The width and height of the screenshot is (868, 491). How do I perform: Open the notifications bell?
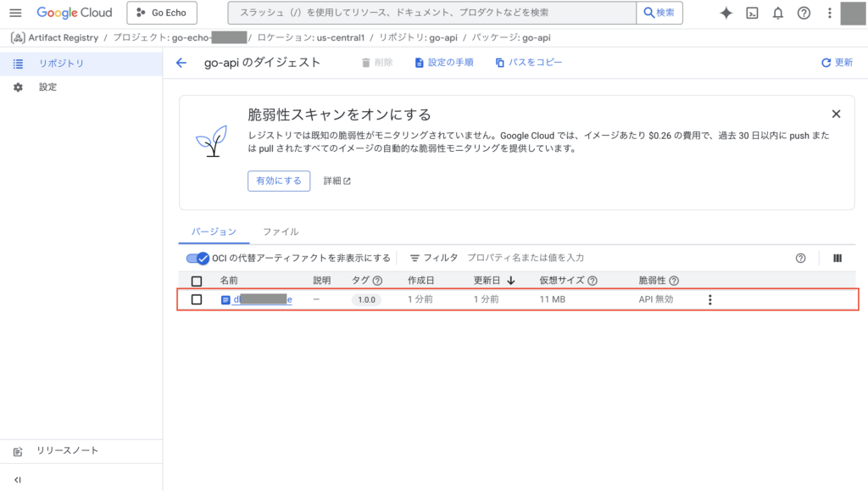click(x=777, y=13)
